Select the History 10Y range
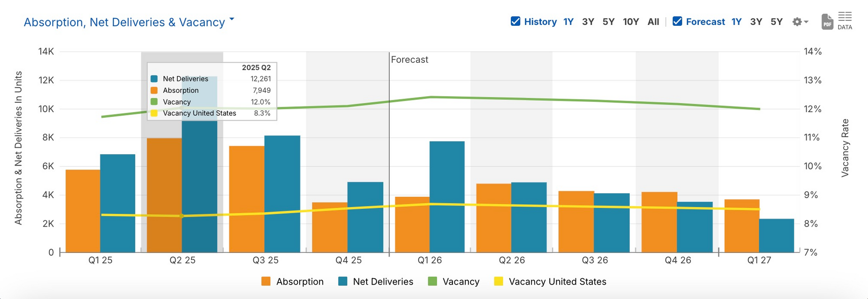The width and height of the screenshot is (868, 299). point(631,22)
